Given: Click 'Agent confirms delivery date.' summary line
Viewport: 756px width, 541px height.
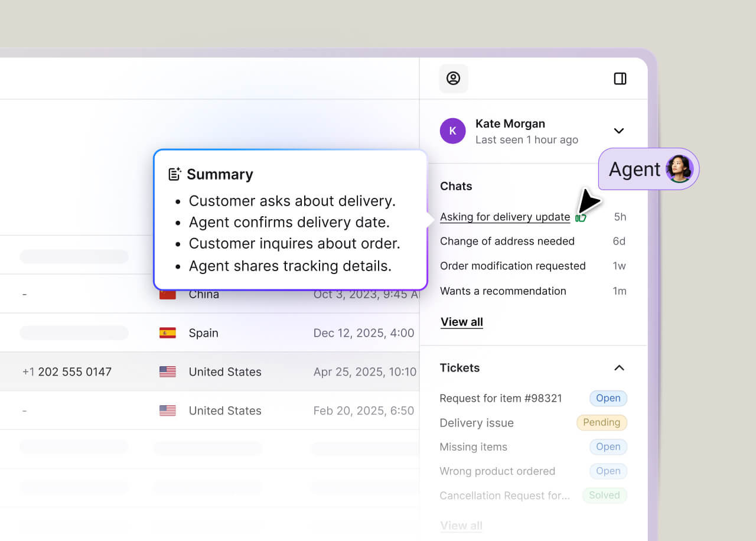Looking at the screenshot, I should pyautogui.click(x=289, y=222).
